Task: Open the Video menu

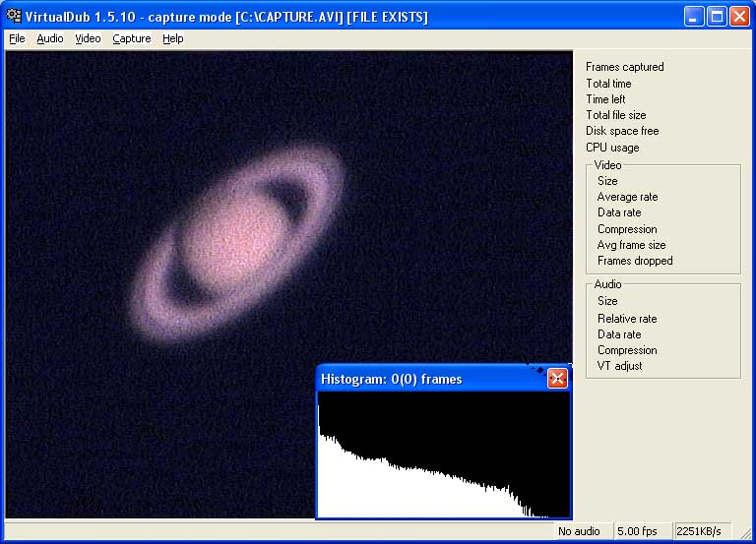Action: click(88, 38)
